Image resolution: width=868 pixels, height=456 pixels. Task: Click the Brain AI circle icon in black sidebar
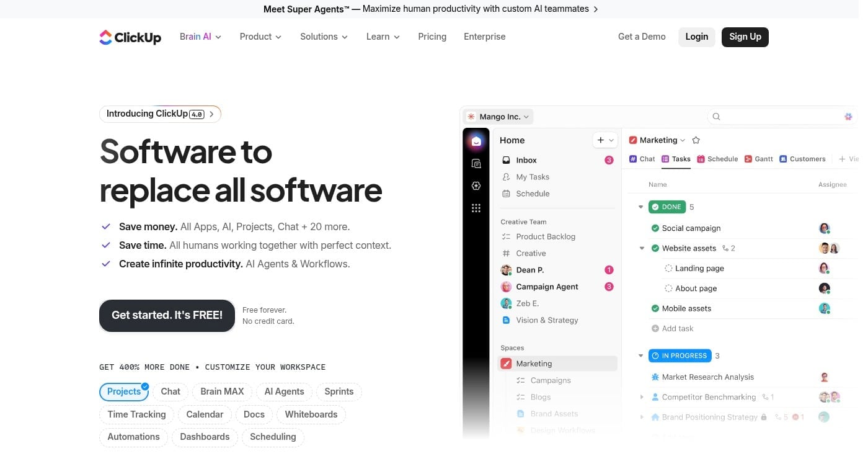tap(476, 186)
